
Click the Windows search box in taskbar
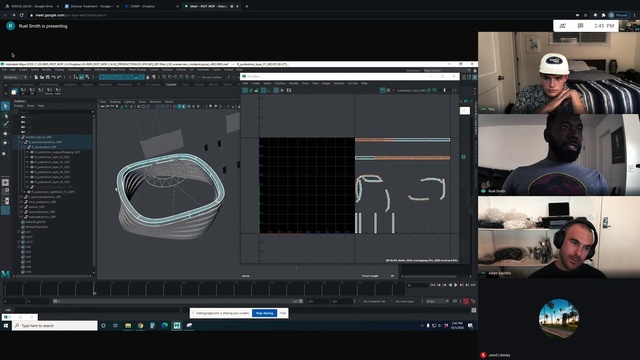click(x=55, y=325)
